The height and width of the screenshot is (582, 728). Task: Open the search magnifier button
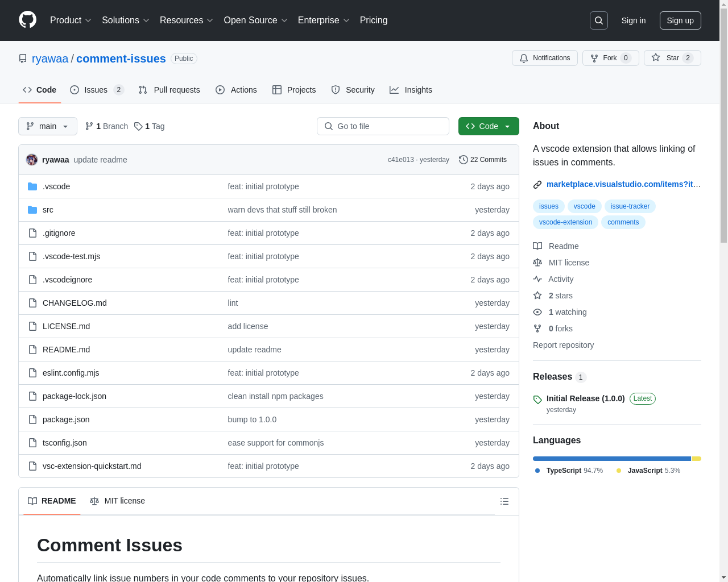pos(599,20)
